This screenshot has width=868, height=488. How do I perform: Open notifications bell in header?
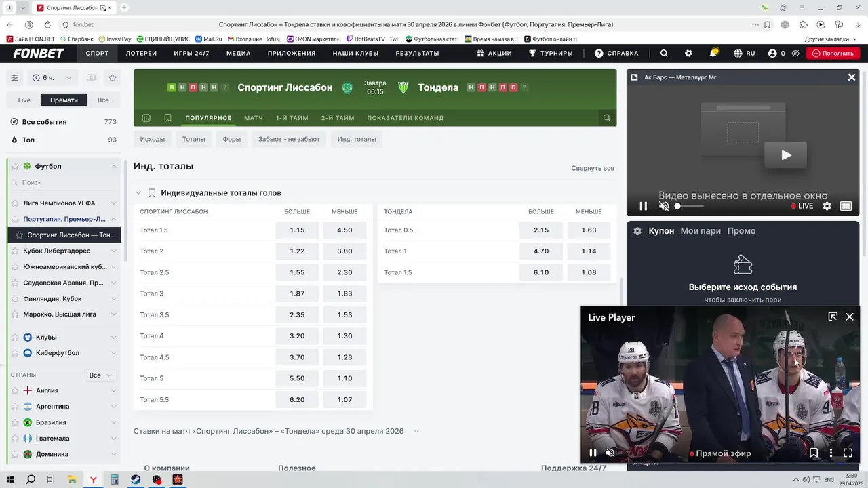[x=713, y=53]
